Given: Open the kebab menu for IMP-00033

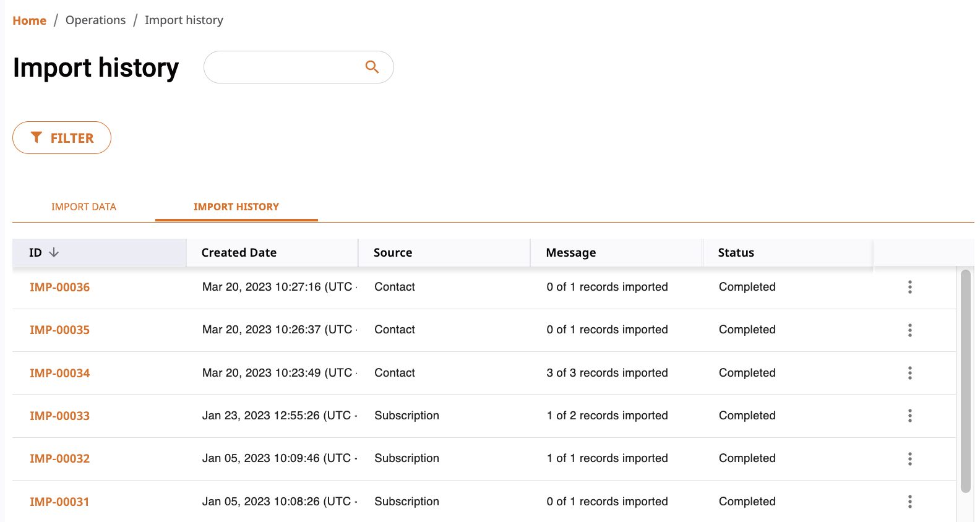Looking at the screenshot, I should click(x=909, y=416).
